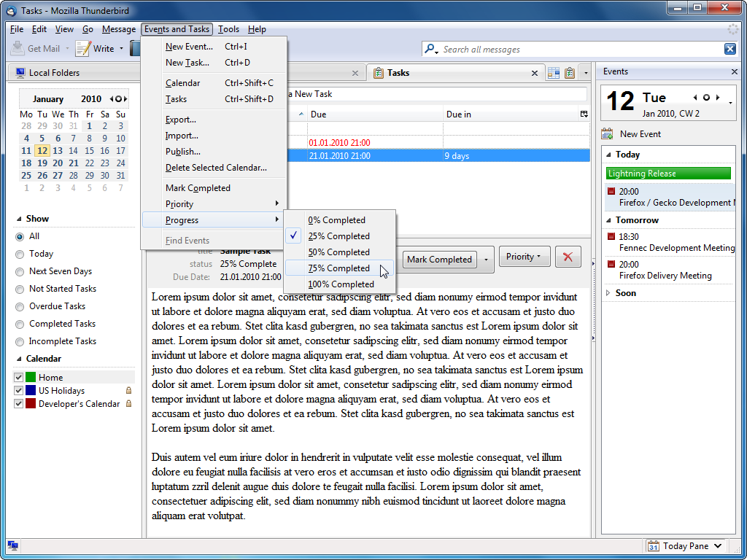Open the calendar tab icon button
Screen dimensions: 747x560
[554, 73]
